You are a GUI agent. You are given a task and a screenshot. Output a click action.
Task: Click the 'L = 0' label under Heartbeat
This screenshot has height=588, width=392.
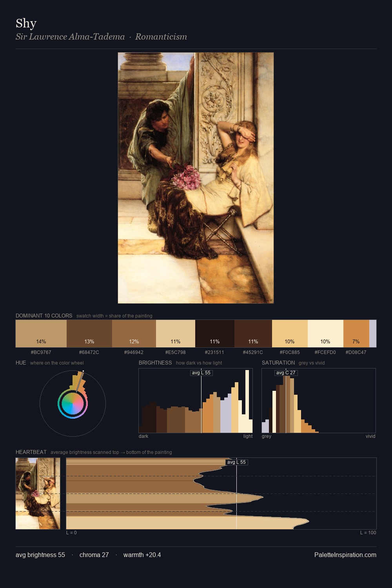point(71,532)
